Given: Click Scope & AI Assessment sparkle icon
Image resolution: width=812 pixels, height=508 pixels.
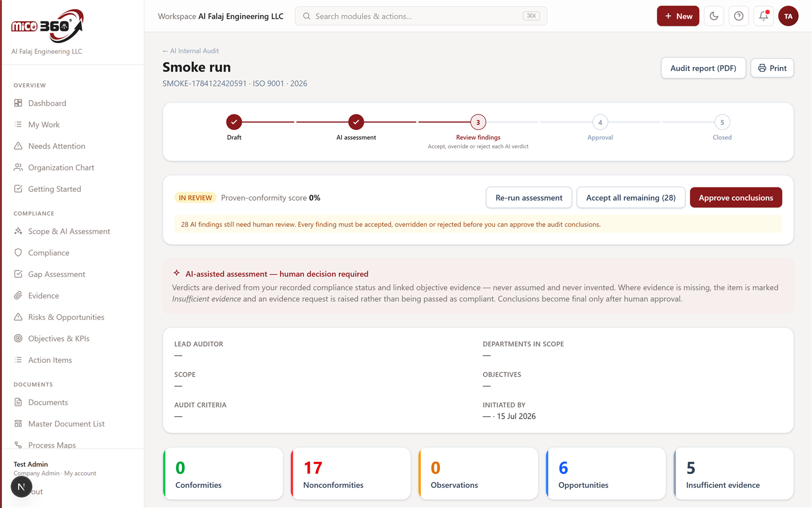Looking at the screenshot, I should click(18, 231).
